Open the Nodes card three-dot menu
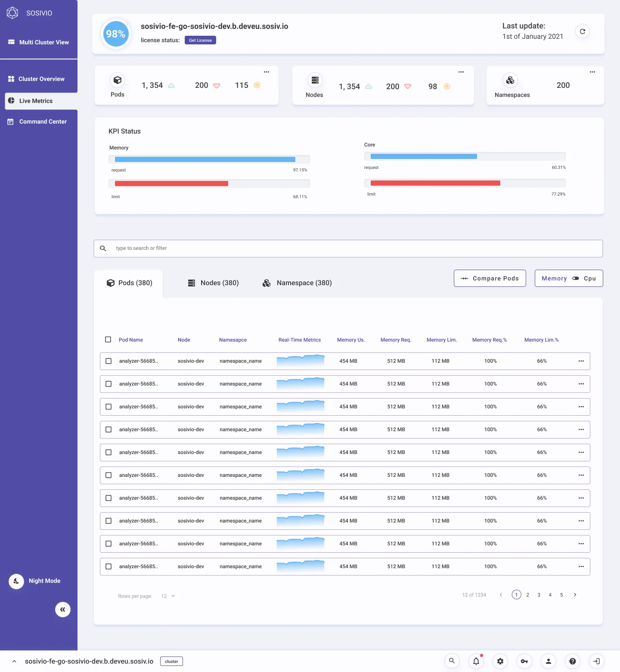Screen dimensions: 620x672 (x=461, y=72)
